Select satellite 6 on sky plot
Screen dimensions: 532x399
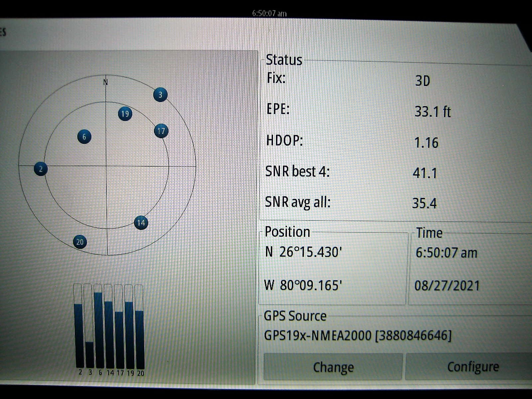(x=84, y=137)
